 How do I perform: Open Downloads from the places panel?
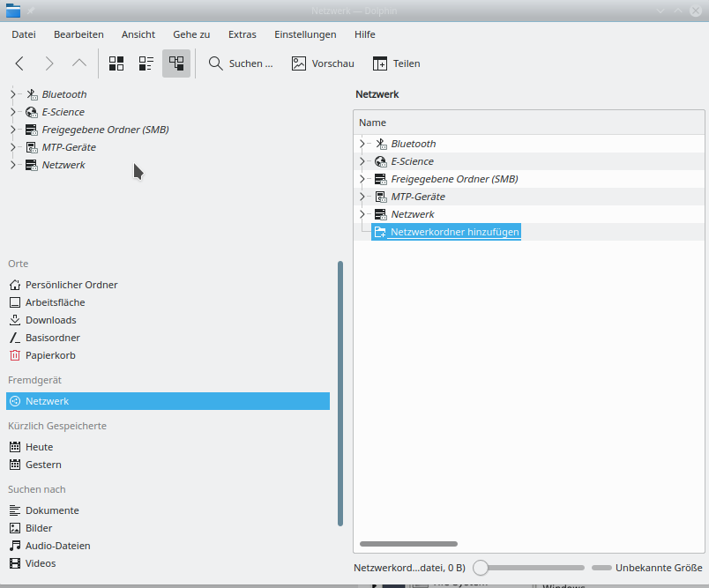pyautogui.click(x=50, y=320)
